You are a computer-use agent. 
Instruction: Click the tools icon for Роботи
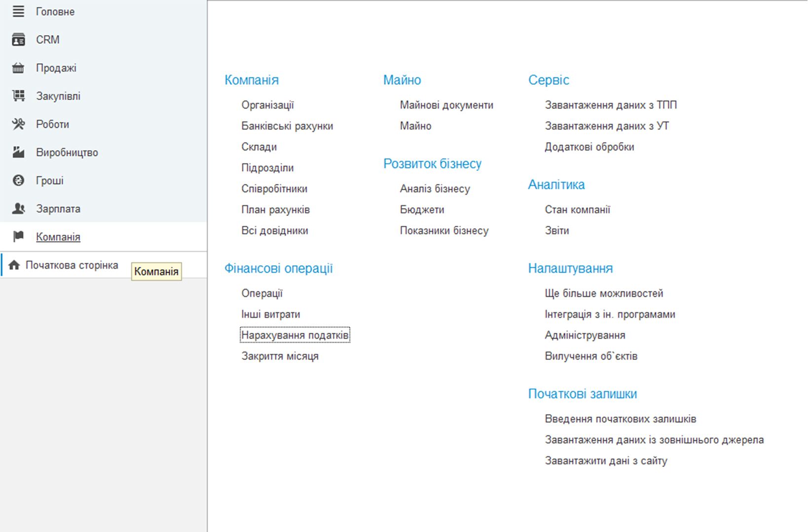point(18,124)
